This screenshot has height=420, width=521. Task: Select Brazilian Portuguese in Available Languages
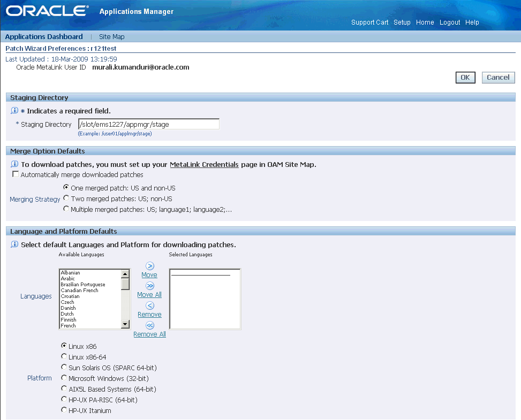pos(83,285)
